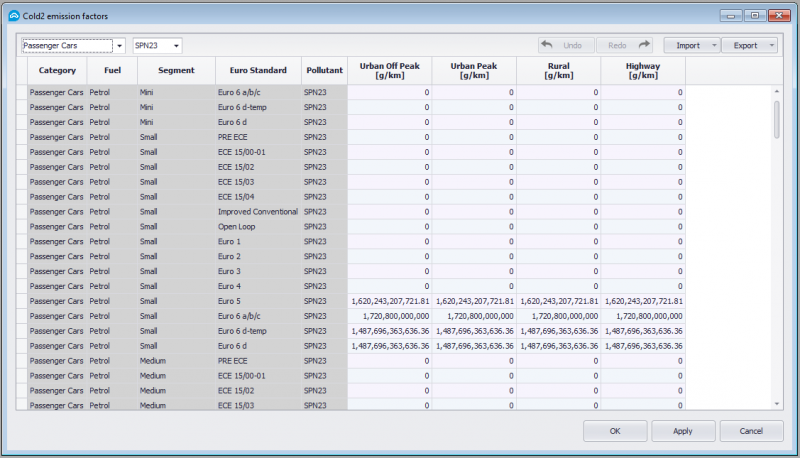Cancel the emission factors dialog
This screenshot has width=800, height=458.
(751, 430)
